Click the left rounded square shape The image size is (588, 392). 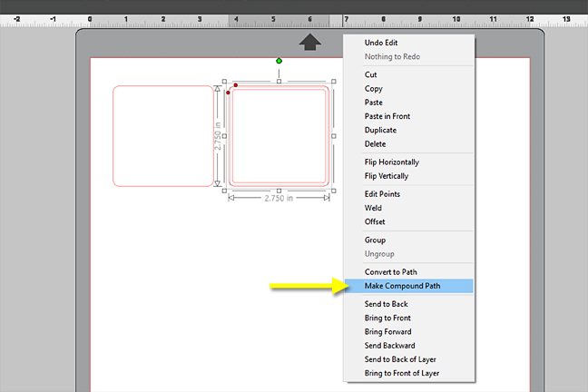pos(163,136)
